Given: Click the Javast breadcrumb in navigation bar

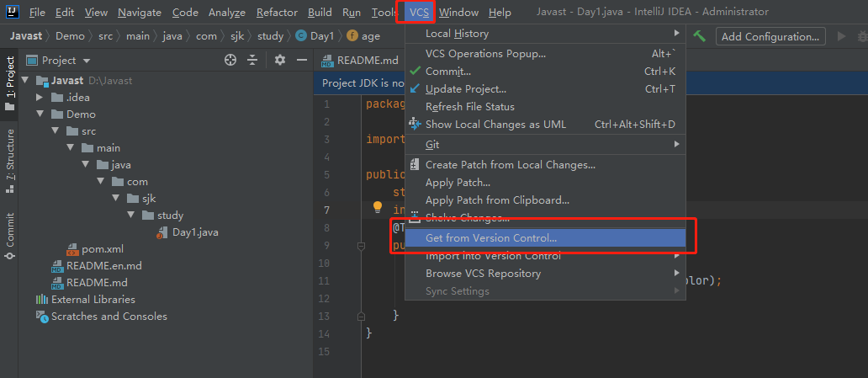Looking at the screenshot, I should pyautogui.click(x=27, y=36).
